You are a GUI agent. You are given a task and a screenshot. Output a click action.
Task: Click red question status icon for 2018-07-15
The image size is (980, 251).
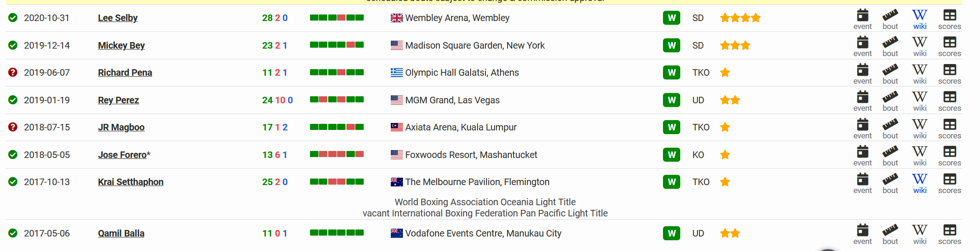13,127
